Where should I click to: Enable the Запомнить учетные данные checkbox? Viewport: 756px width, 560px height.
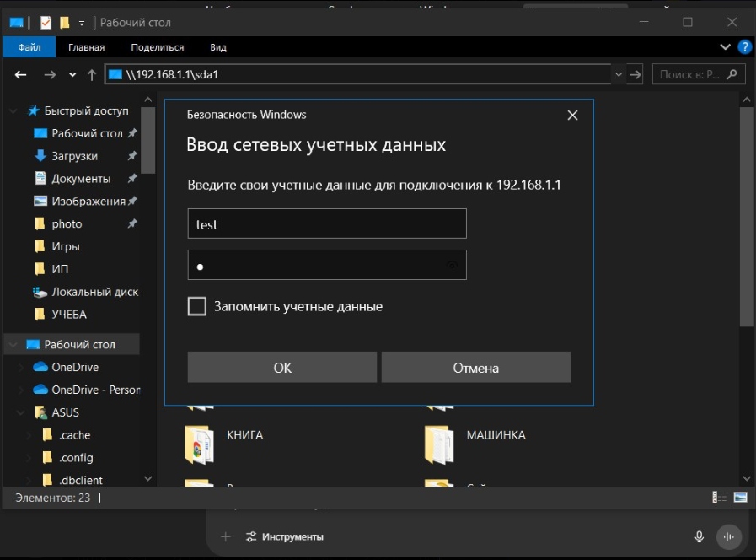[x=197, y=306]
